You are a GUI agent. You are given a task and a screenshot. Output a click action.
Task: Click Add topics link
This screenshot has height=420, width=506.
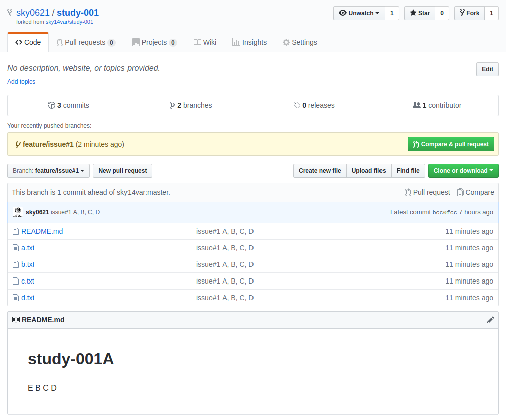coord(21,82)
